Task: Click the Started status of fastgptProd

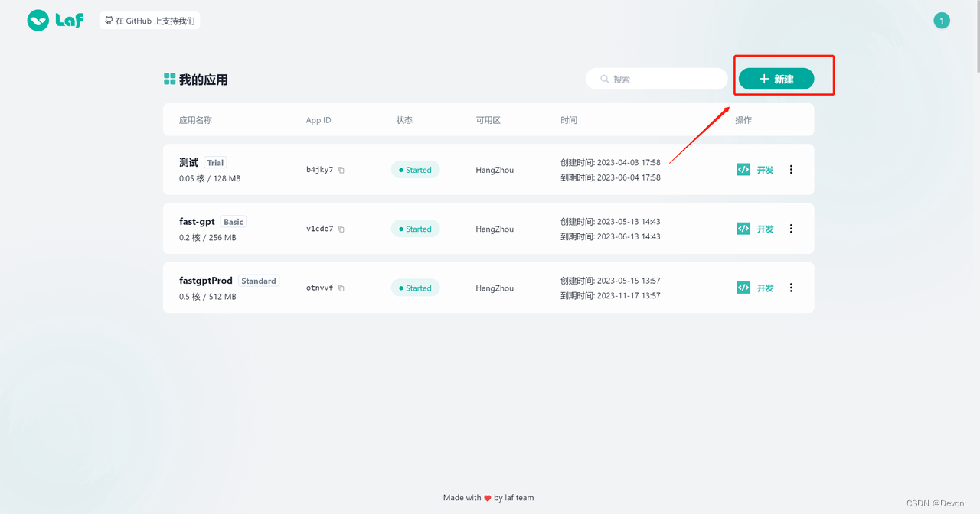Action: [415, 288]
